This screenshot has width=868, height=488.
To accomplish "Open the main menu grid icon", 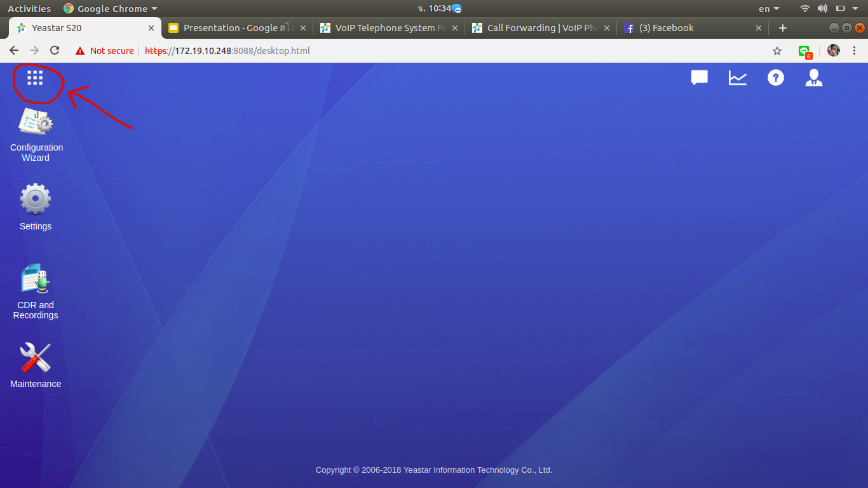I will tap(35, 78).
